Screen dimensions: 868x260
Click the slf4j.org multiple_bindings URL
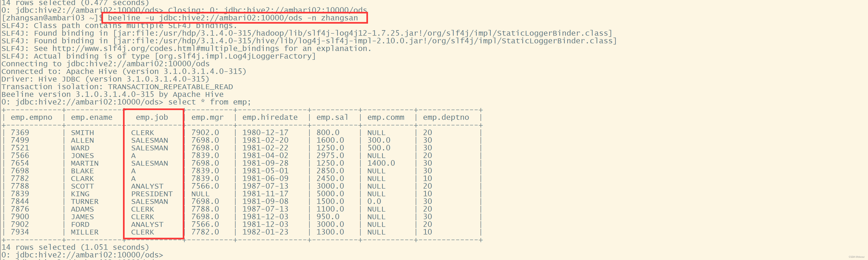[165, 49]
